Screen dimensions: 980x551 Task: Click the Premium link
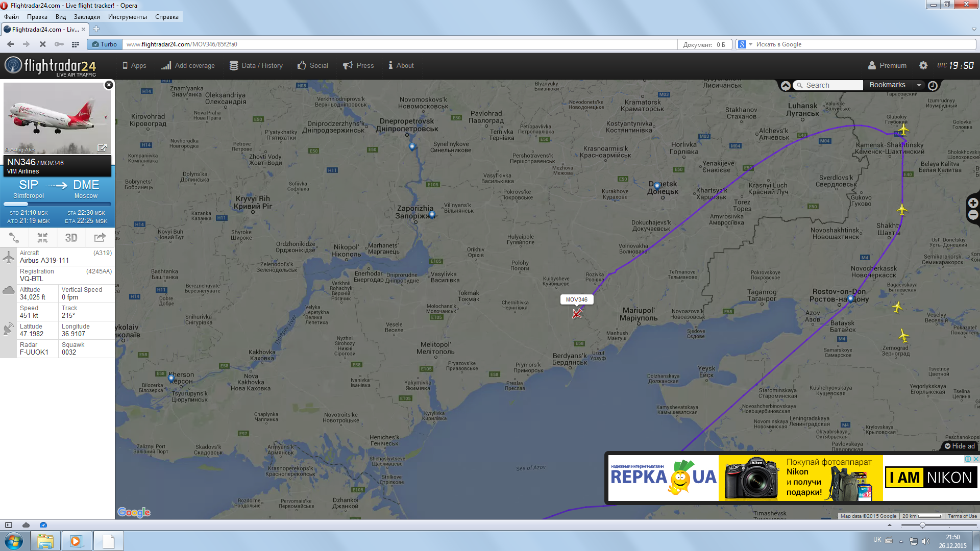coord(887,65)
